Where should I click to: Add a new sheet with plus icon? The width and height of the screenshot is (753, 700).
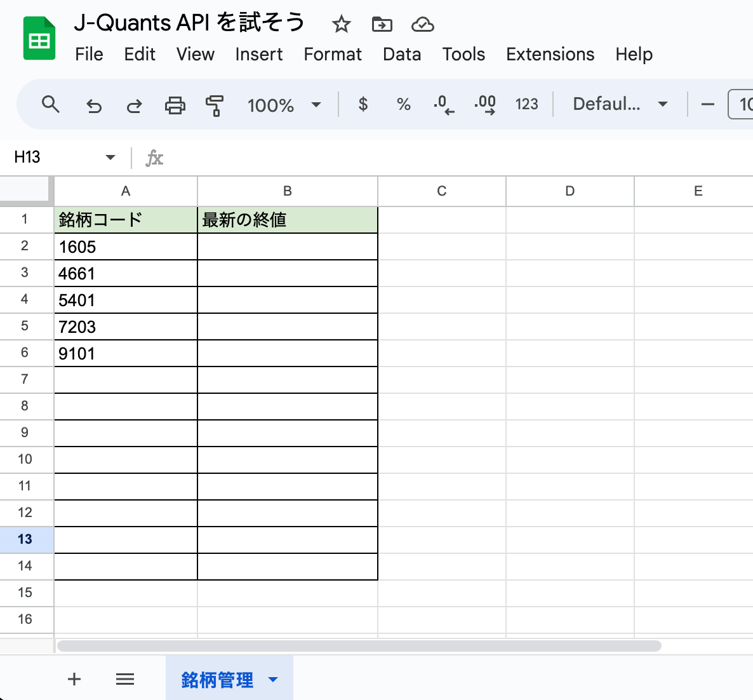click(x=74, y=679)
